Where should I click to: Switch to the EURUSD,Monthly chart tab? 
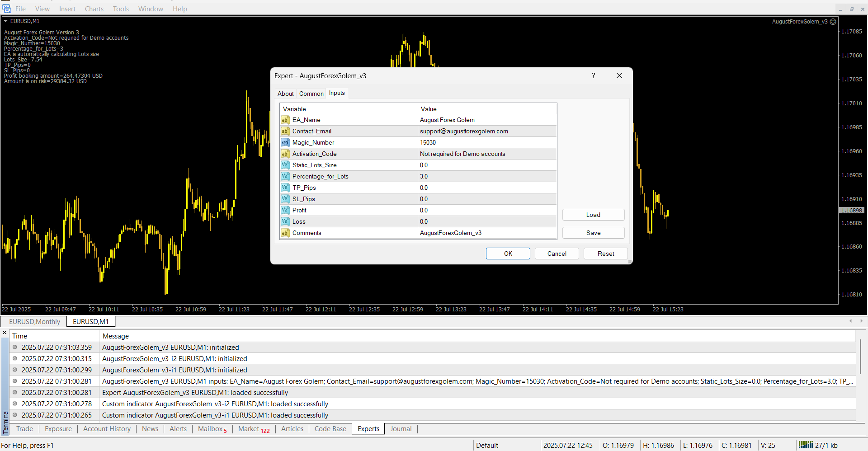point(34,321)
